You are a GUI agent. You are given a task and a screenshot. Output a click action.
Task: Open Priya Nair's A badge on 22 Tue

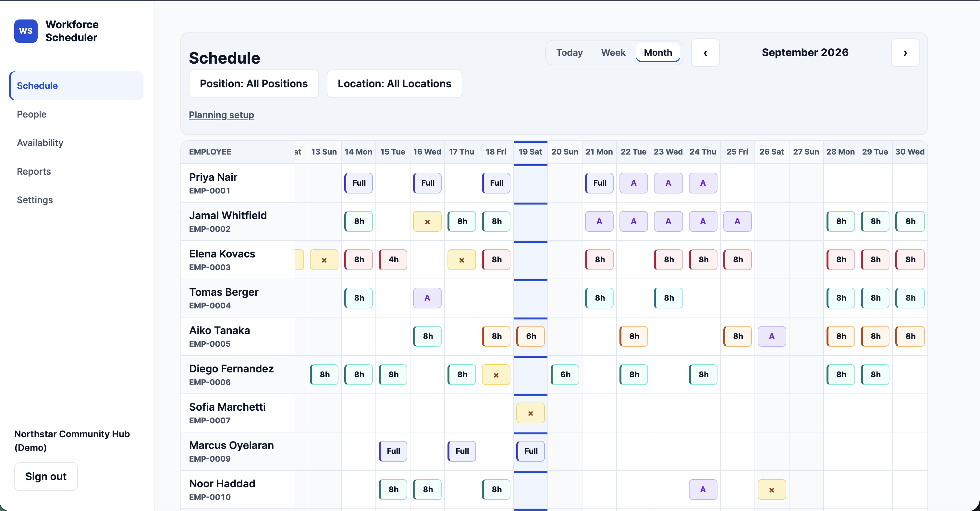pos(633,183)
